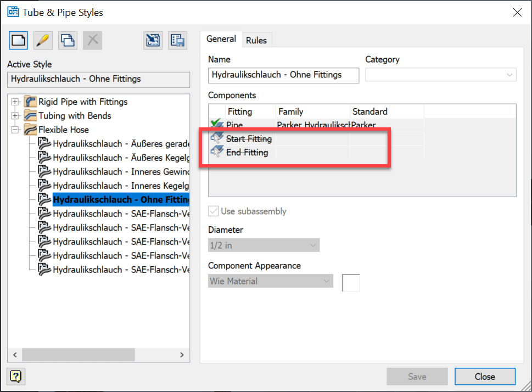
Task: Select the Tubing with Bends label
Action: coord(75,115)
